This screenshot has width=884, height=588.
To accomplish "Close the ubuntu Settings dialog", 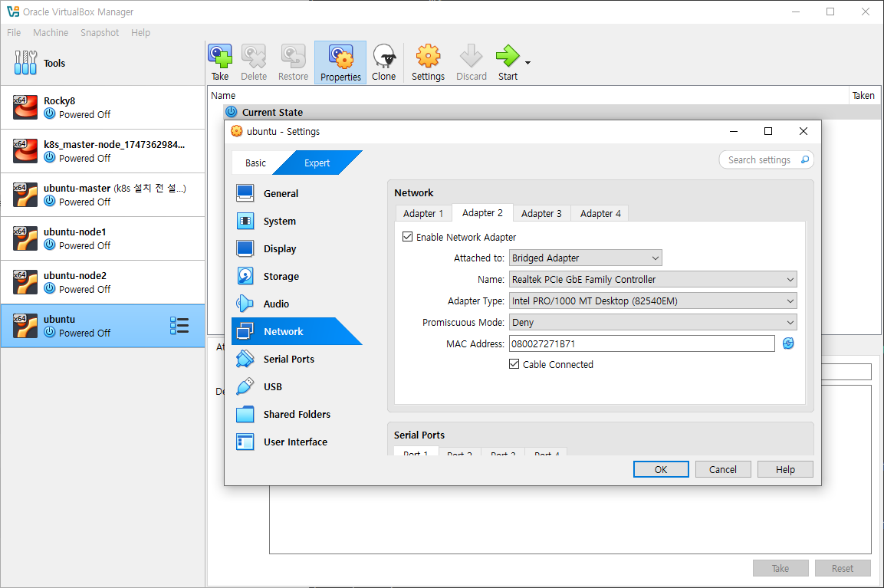I will coord(803,131).
